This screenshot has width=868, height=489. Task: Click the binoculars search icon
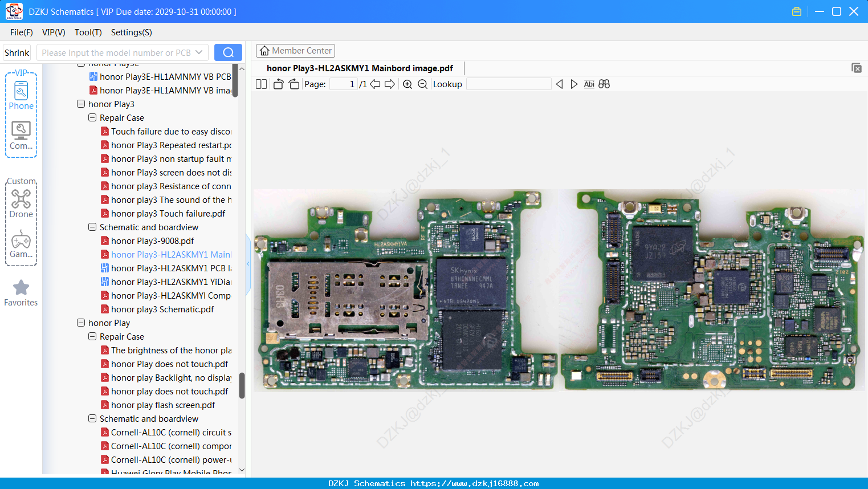(x=604, y=84)
